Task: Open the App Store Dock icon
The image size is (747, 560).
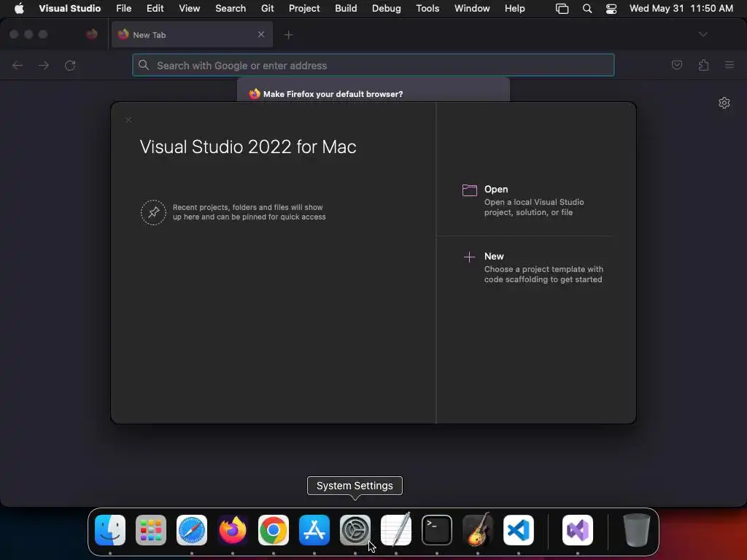Action: [314, 530]
